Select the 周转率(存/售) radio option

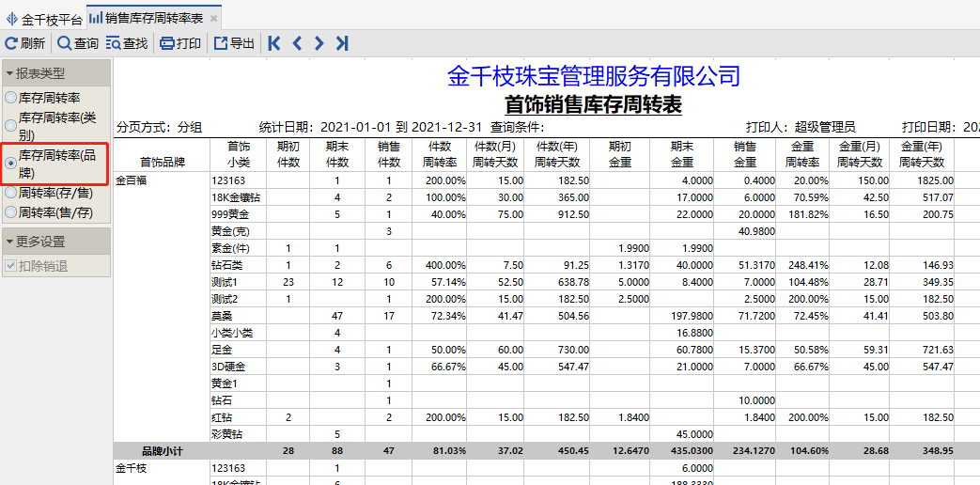click(49, 194)
